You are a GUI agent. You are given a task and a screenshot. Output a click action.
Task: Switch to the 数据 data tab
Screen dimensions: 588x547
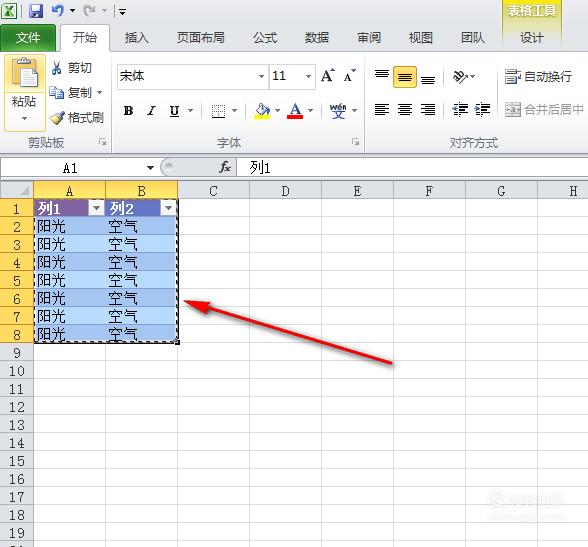[316, 38]
